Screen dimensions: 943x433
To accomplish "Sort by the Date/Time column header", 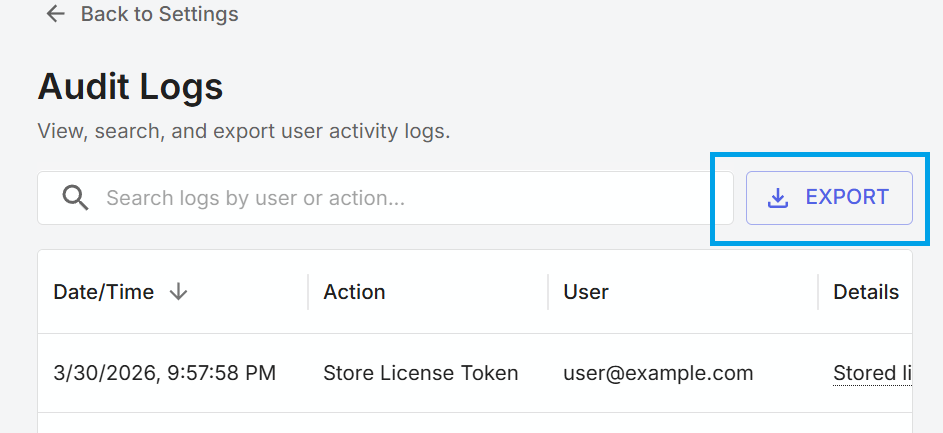I will (x=103, y=292).
